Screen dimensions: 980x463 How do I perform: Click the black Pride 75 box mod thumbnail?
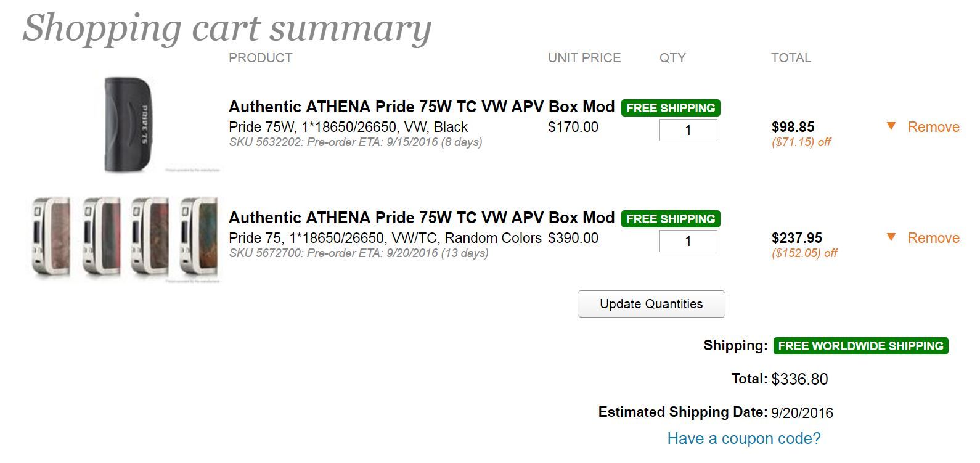coord(128,124)
